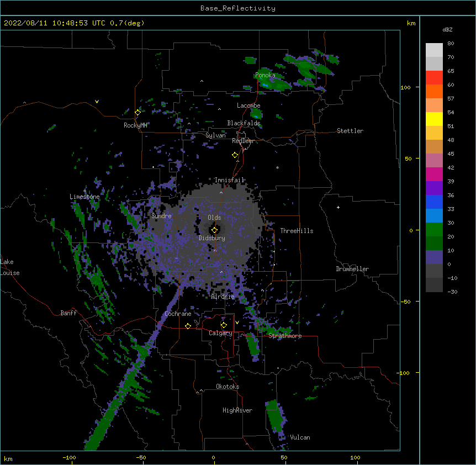Screen dimensions: 476x465
Task: Click the Vulcan label
Action: pos(300,437)
